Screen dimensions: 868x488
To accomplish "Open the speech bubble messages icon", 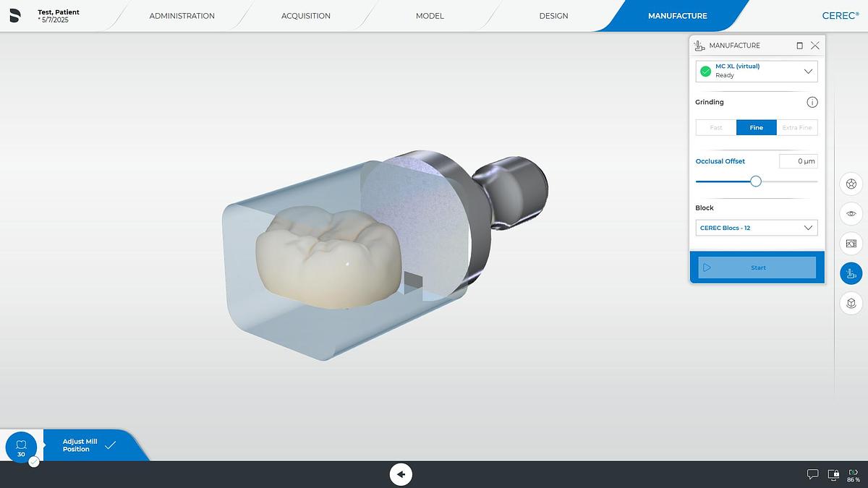I will 812,474.
